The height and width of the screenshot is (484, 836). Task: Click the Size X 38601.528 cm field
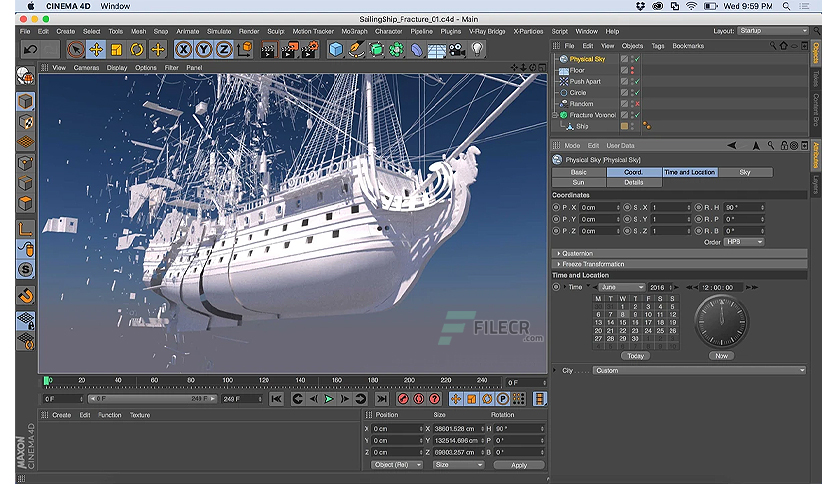(458, 429)
